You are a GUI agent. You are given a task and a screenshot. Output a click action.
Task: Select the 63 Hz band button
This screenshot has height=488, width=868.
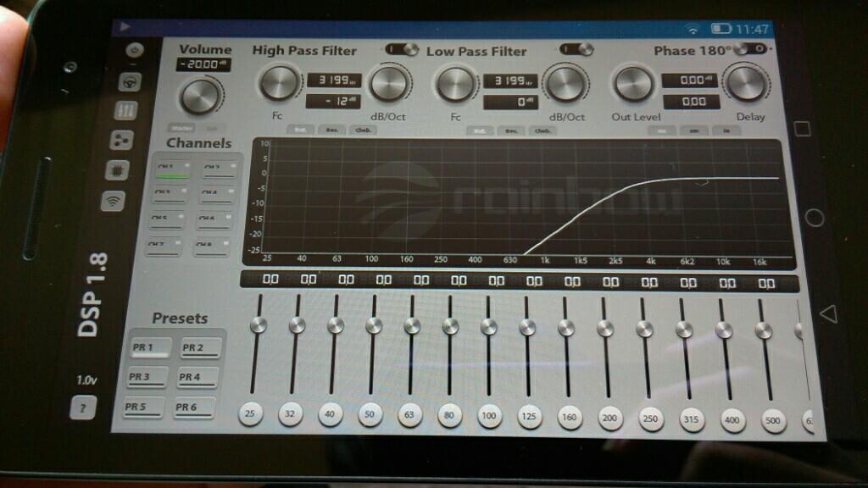[409, 415]
